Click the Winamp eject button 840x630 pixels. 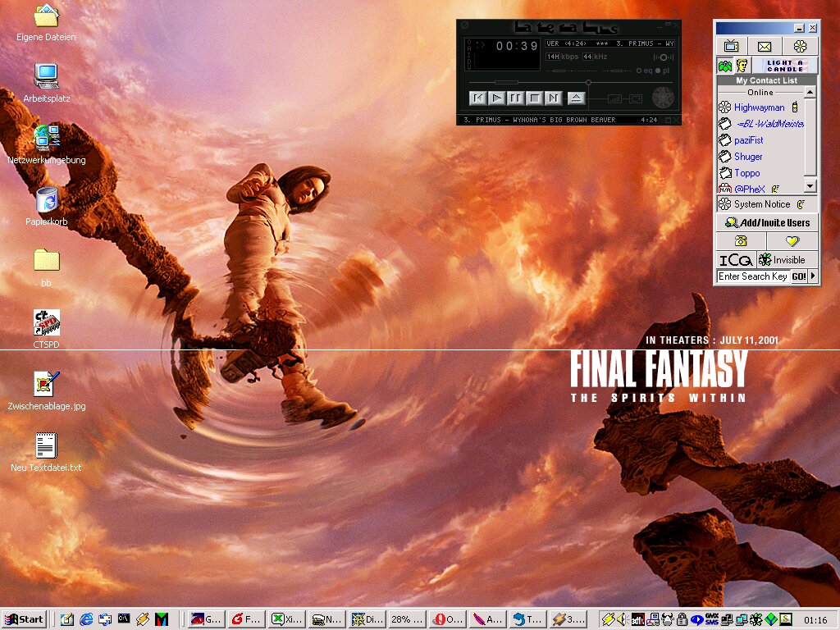[576, 98]
